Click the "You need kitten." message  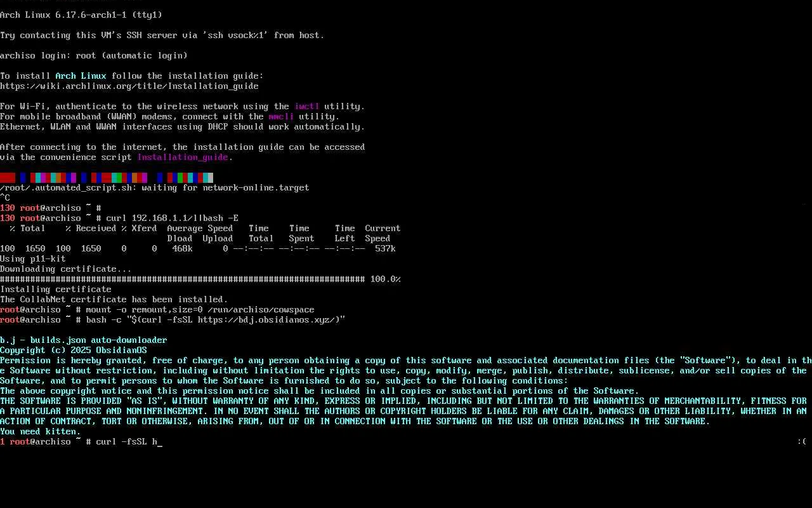pos(41,431)
